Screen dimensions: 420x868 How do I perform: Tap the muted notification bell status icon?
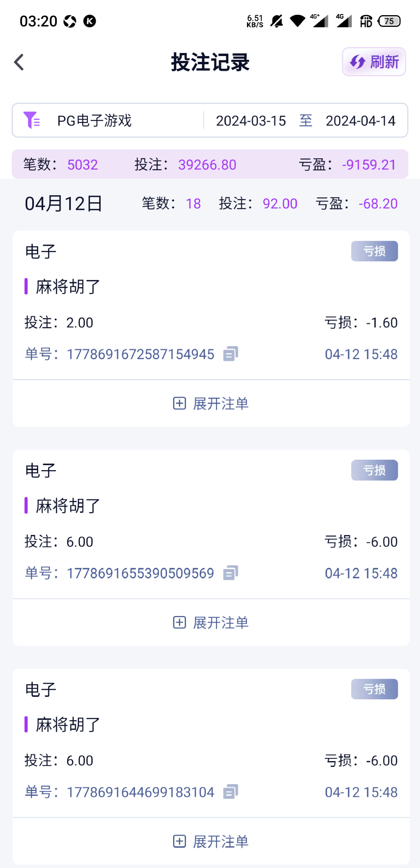pos(276,21)
